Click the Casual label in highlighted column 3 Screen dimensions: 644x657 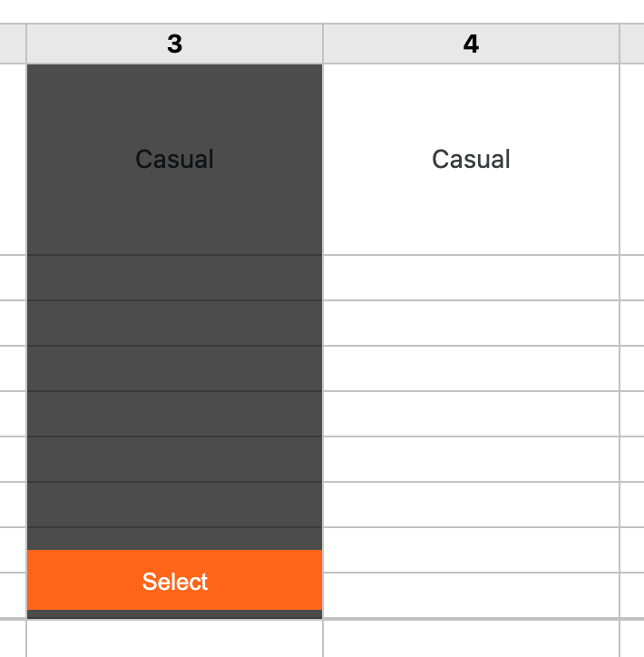point(175,159)
